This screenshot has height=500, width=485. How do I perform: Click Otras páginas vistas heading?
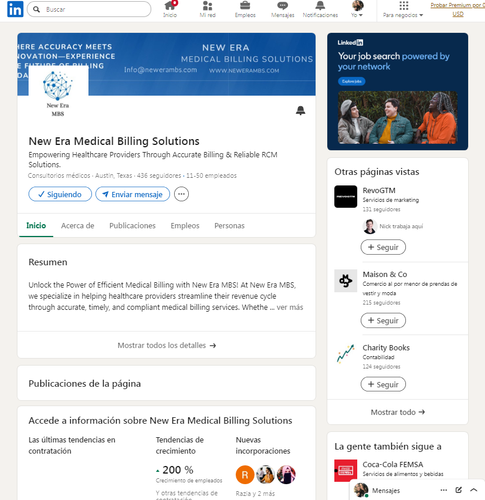[x=377, y=172]
